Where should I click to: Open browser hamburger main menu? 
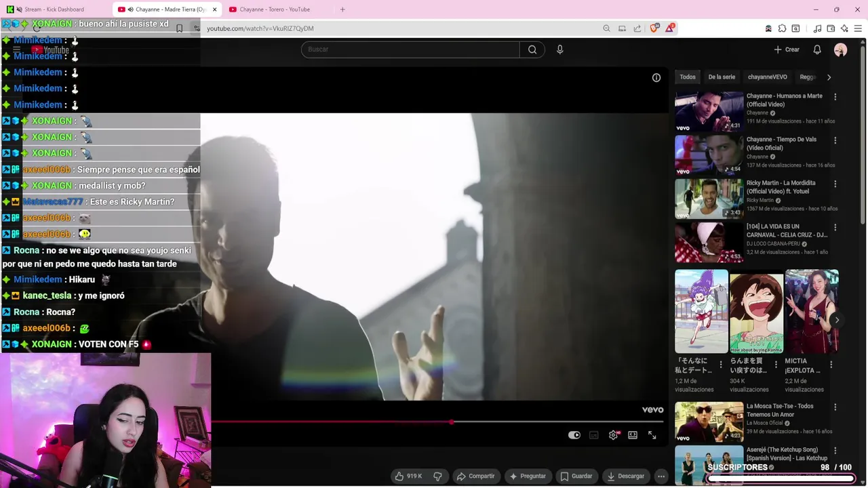858,28
